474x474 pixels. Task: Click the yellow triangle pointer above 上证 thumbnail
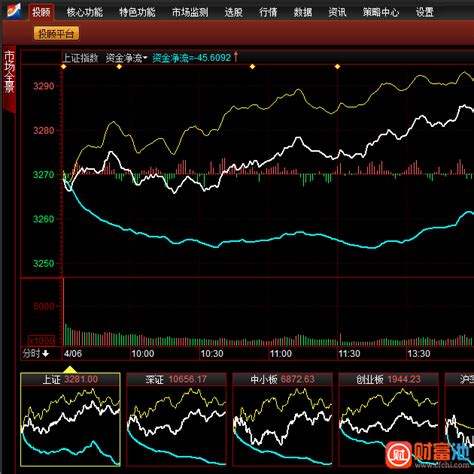70,369
